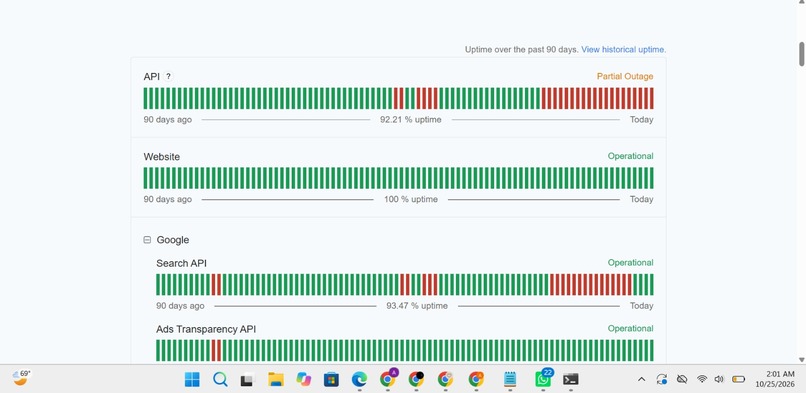Click '90 days ago' under API bars

(x=168, y=120)
